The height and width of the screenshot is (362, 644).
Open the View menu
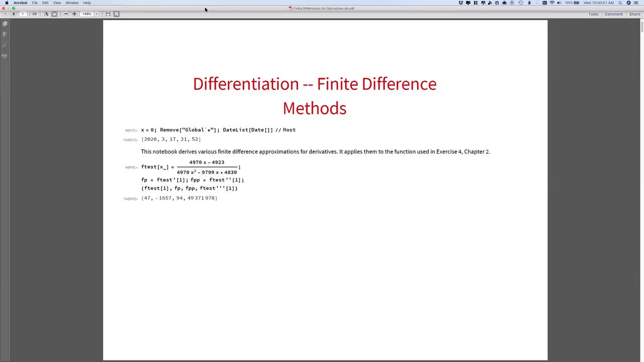[58, 3]
